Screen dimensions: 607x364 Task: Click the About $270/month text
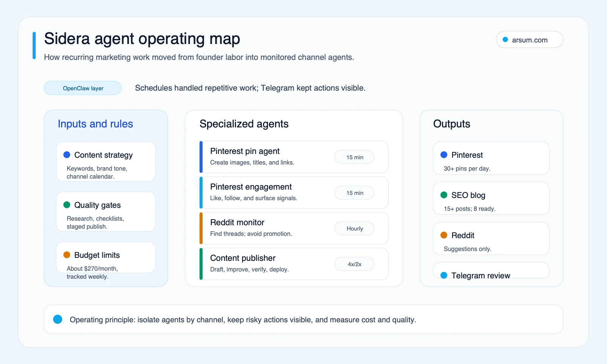[92, 273]
